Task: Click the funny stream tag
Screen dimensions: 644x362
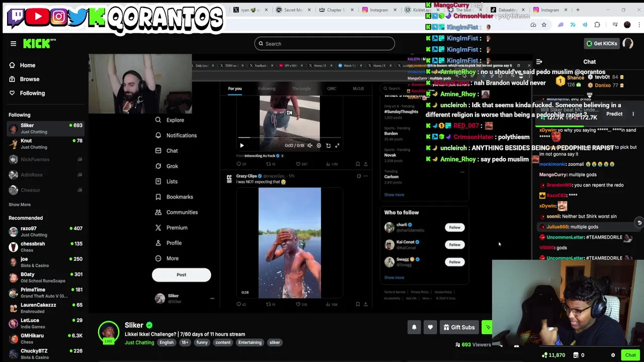Action: pyautogui.click(x=202, y=342)
